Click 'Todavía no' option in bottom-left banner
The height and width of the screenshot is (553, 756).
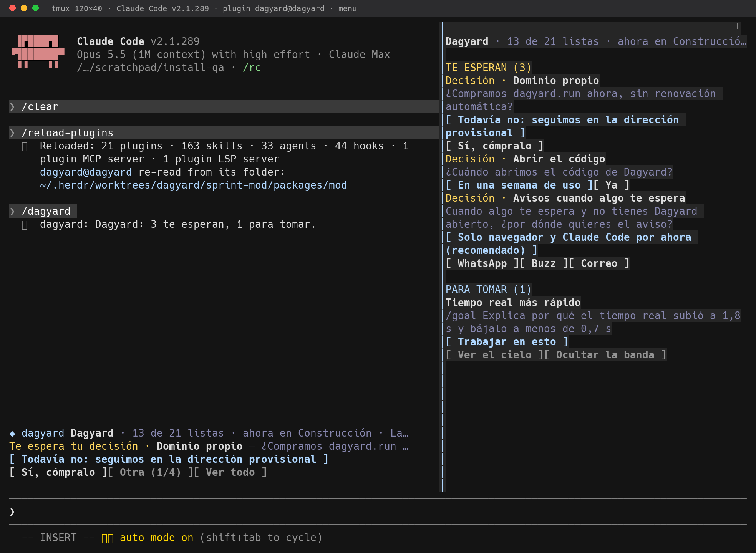coord(169,459)
